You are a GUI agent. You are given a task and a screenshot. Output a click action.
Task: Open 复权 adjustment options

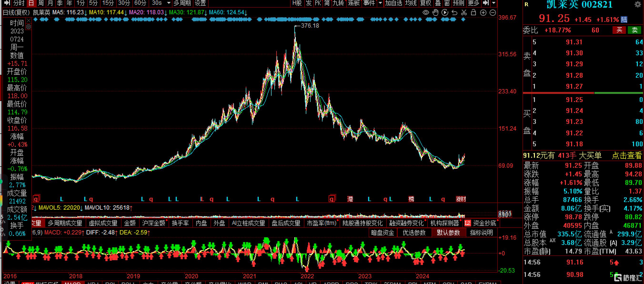coord(426,3)
